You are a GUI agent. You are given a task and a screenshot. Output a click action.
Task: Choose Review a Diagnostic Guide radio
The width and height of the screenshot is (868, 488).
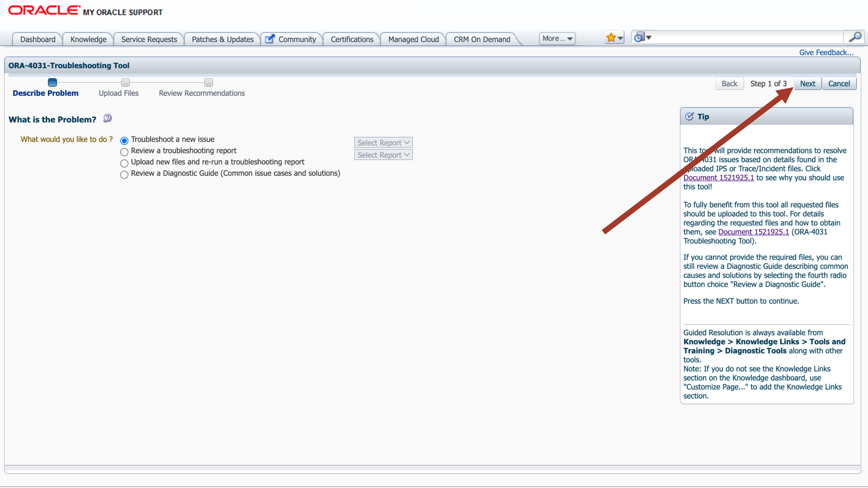tap(124, 174)
